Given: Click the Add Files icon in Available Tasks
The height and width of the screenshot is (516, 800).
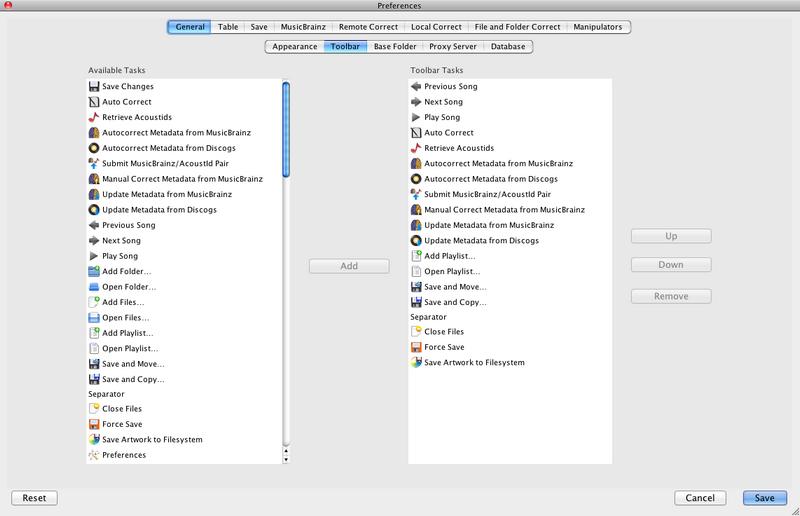Looking at the screenshot, I should coord(94,302).
